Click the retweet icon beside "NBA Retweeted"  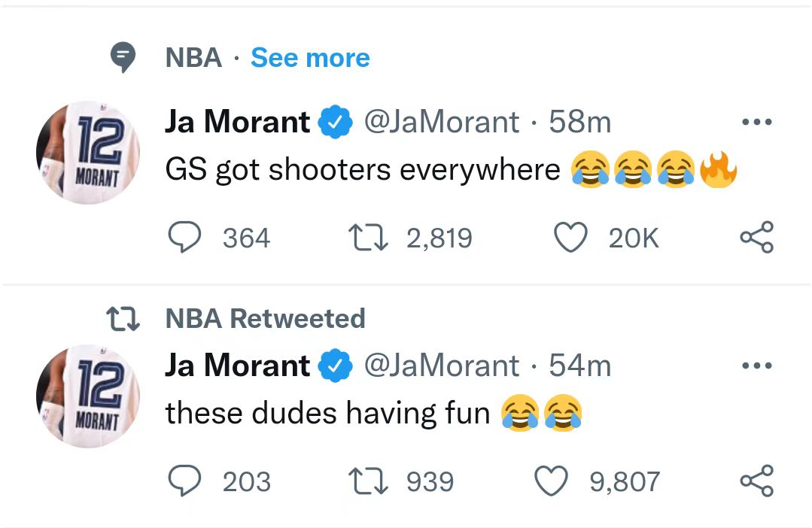pyautogui.click(x=123, y=318)
